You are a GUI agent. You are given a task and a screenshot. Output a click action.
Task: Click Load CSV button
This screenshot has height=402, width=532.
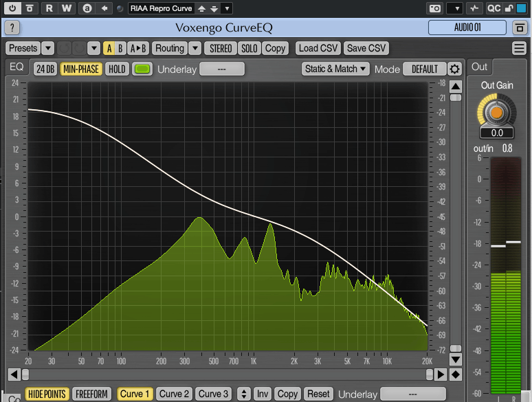(318, 48)
